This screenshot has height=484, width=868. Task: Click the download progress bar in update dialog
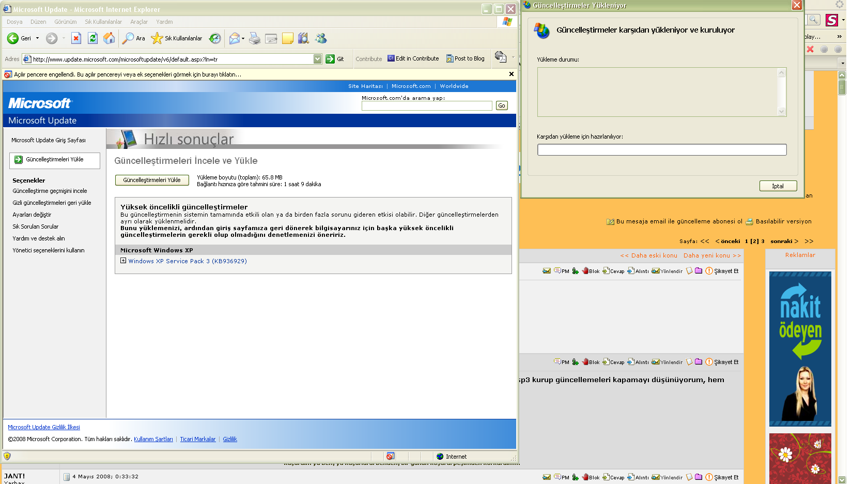pos(662,149)
